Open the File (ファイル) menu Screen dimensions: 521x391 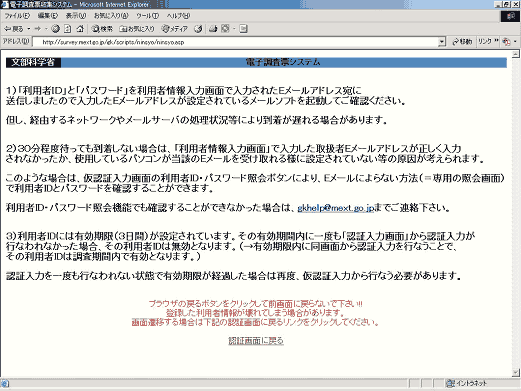(17, 16)
